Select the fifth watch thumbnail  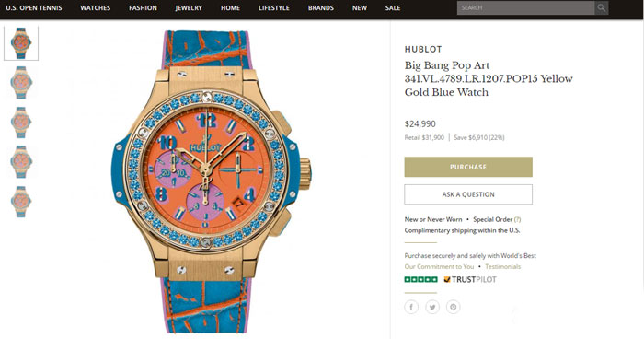[x=21, y=202]
